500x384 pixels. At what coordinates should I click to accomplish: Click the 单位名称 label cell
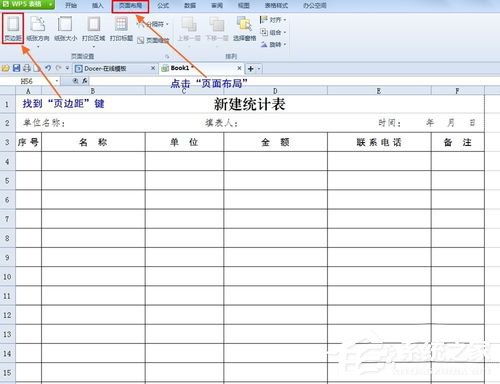pyautogui.click(x=44, y=123)
